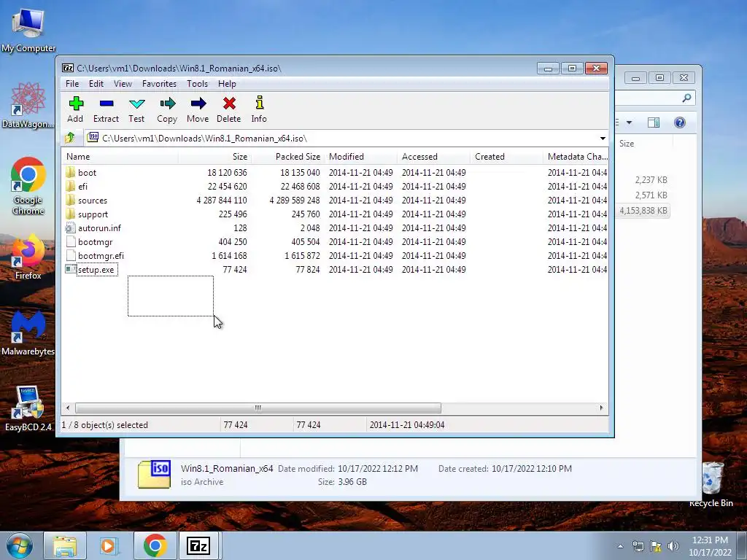
Task: Click the Extract toolbar icon
Action: coord(106,109)
